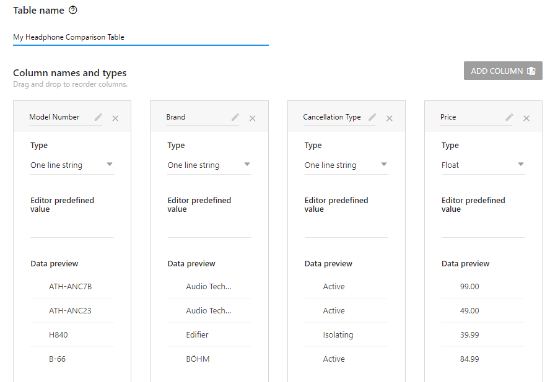
Task: Click the 49.00 price preview
Action: (x=469, y=311)
